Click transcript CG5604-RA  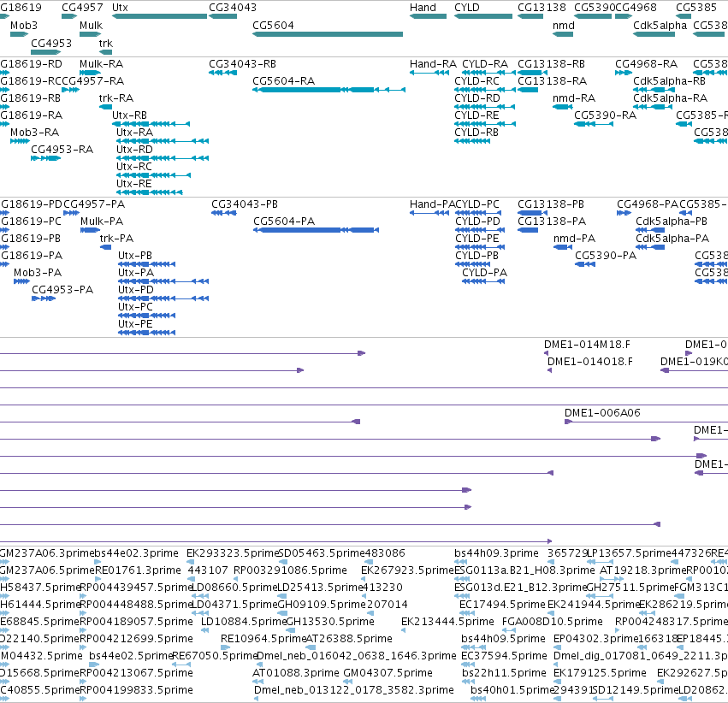(328, 90)
